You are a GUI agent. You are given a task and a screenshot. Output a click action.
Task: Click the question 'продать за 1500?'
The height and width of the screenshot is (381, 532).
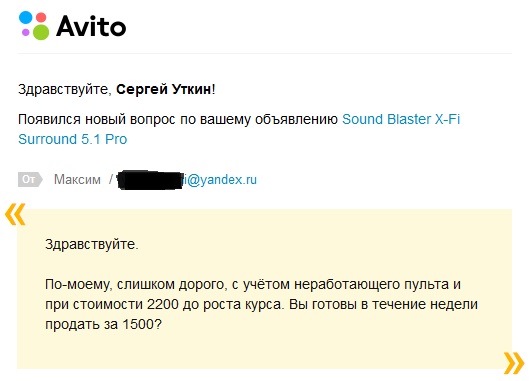(103, 324)
